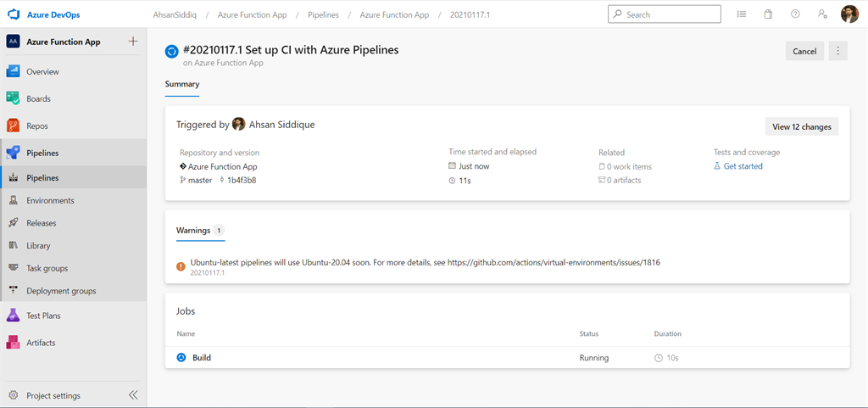Click Project settings label
Image resolution: width=868 pixels, height=408 pixels.
coord(53,396)
